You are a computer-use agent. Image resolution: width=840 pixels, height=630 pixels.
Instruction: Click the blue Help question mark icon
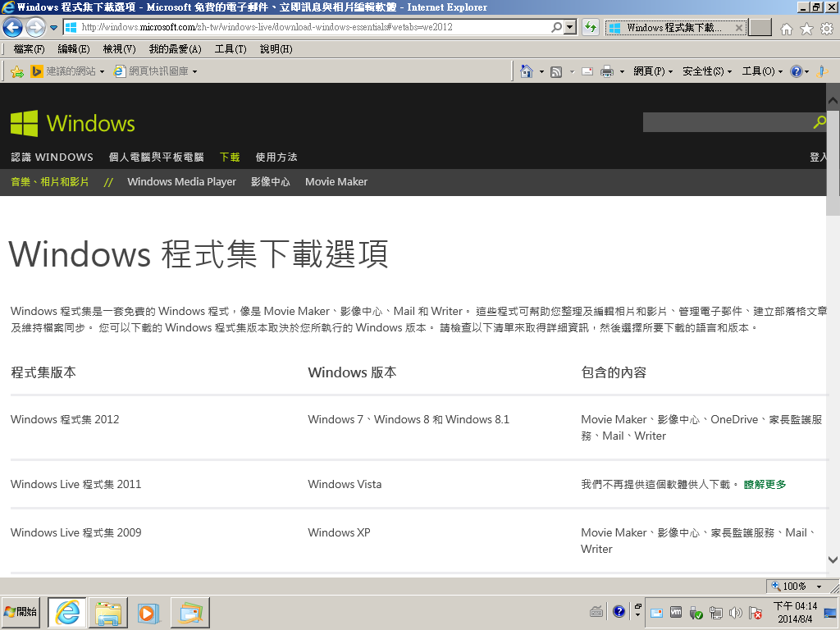796,71
